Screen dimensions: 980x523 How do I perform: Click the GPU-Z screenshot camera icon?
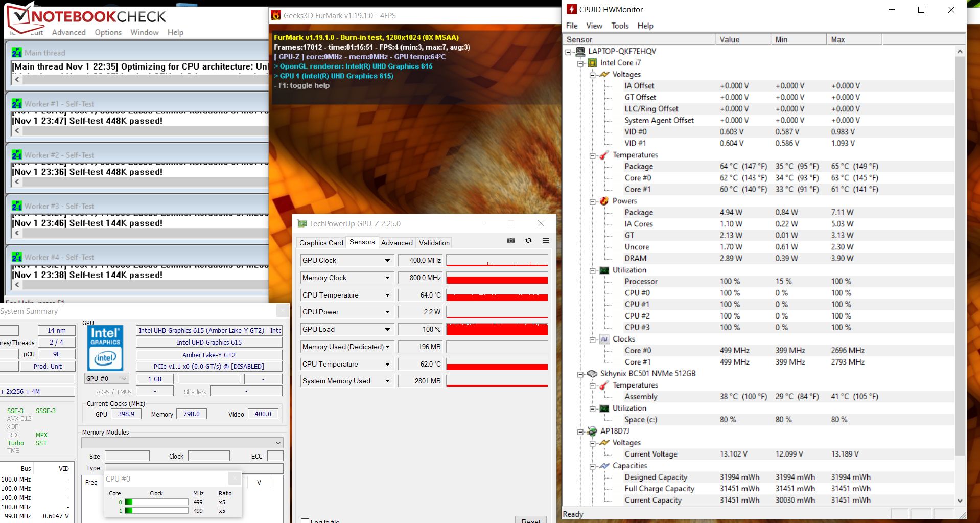[511, 240]
